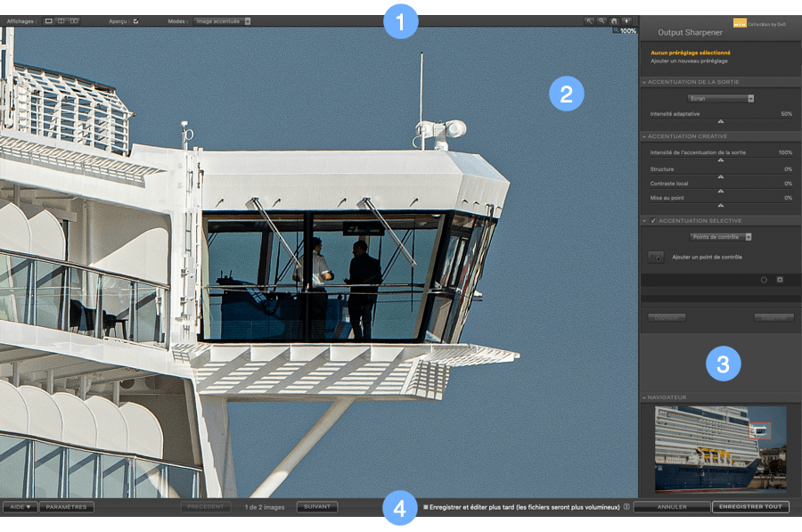Select the pan hand tool
This screenshot has height=532, width=802.
point(614,21)
